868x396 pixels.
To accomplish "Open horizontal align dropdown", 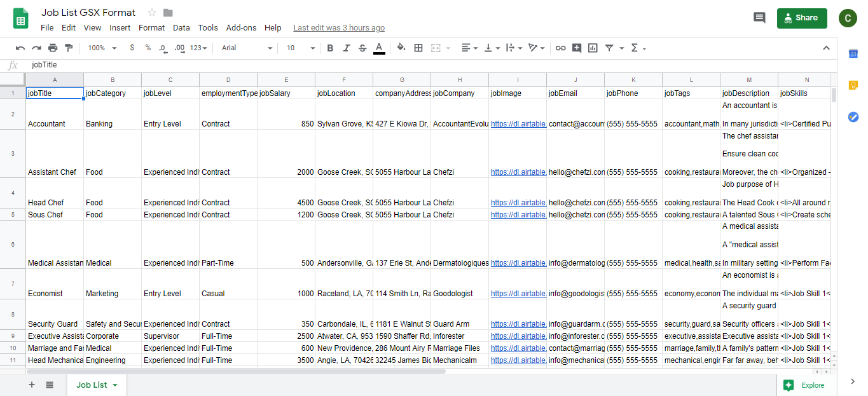I will pyautogui.click(x=470, y=48).
